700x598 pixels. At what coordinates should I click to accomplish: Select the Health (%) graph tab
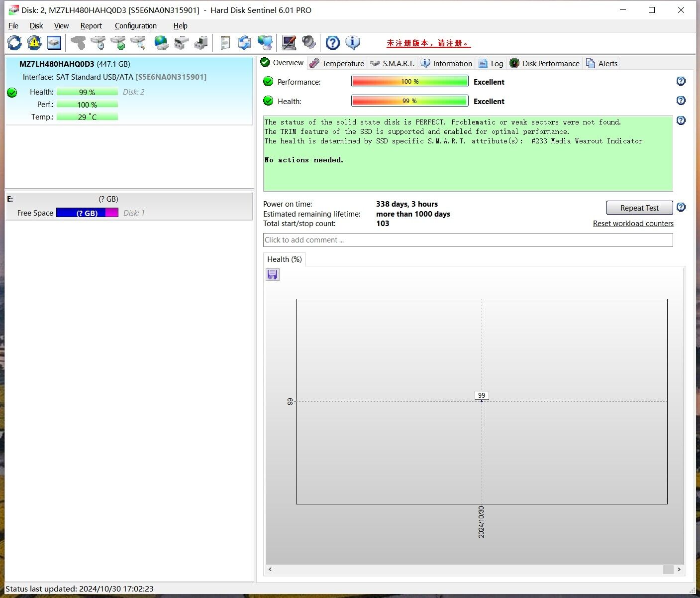click(284, 259)
